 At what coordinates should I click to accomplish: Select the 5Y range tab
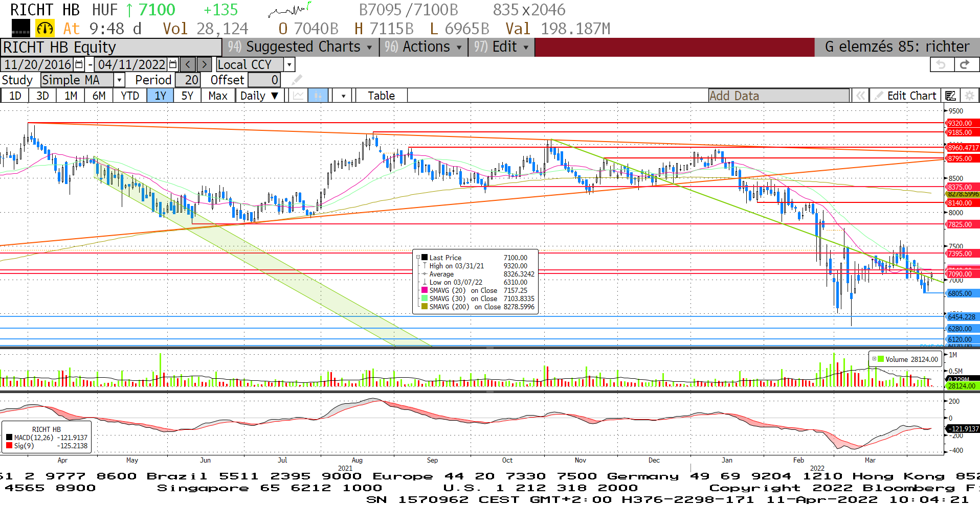click(x=187, y=96)
